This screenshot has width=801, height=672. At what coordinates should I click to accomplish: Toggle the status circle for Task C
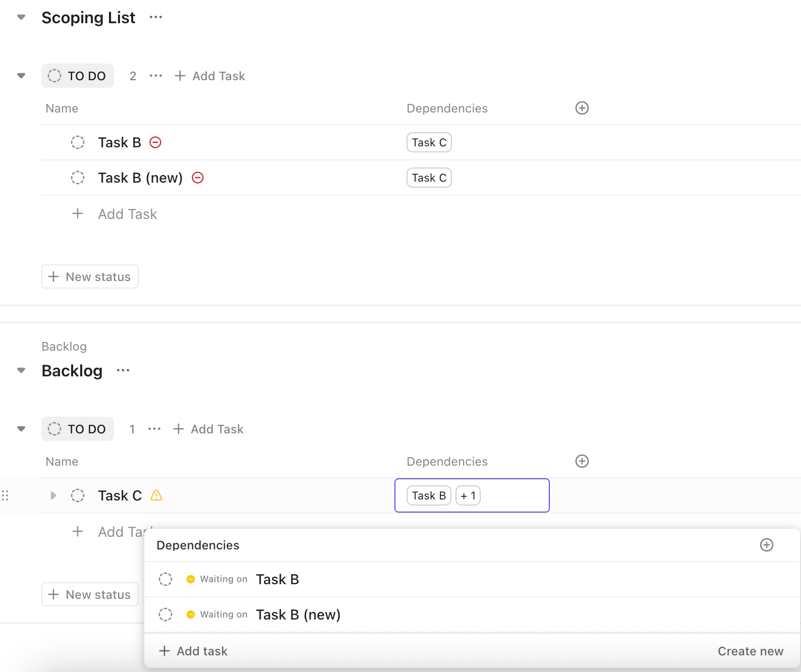tap(78, 495)
